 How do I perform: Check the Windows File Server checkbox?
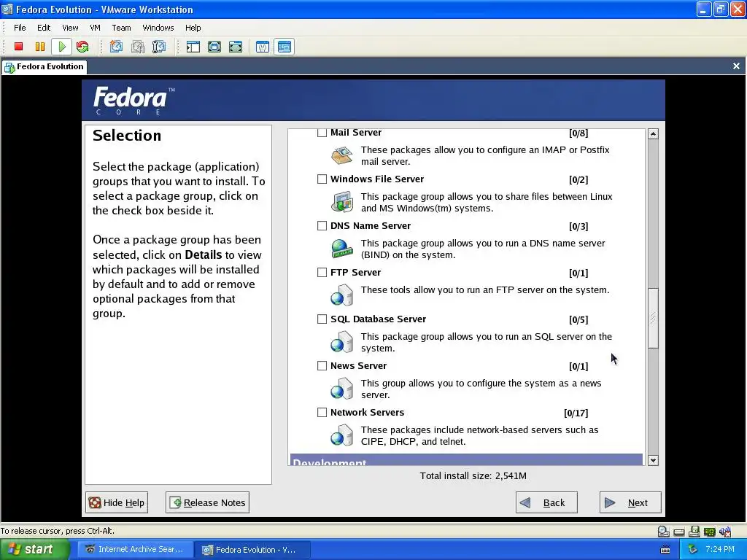point(322,179)
